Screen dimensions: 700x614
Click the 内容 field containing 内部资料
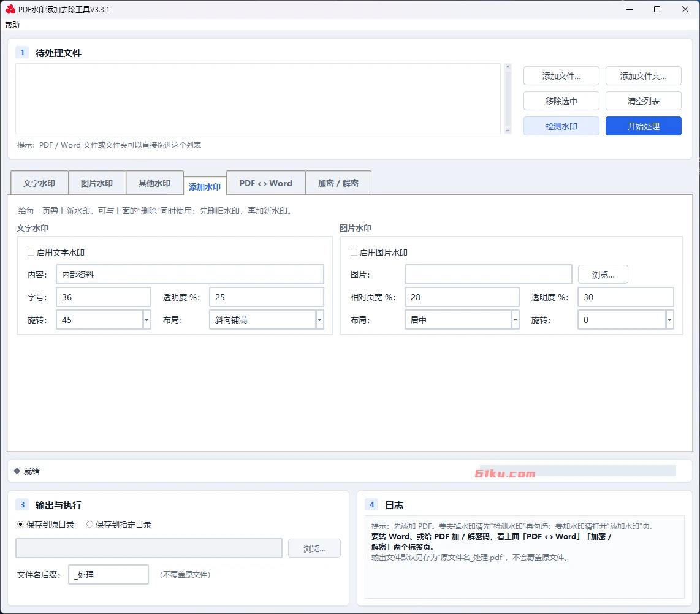pos(190,275)
